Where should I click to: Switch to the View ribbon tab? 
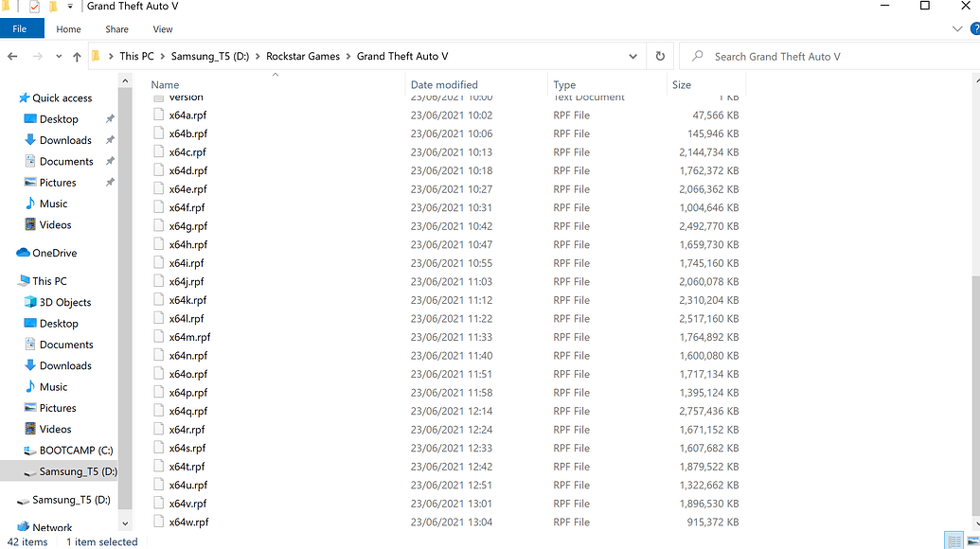pos(163,28)
